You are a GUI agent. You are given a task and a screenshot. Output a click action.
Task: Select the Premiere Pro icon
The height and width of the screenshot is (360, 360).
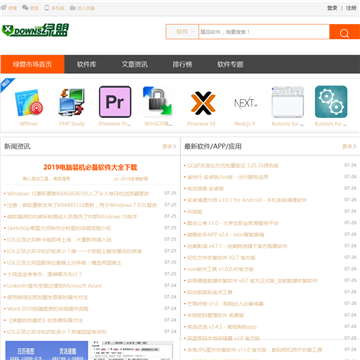pos(115,102)
